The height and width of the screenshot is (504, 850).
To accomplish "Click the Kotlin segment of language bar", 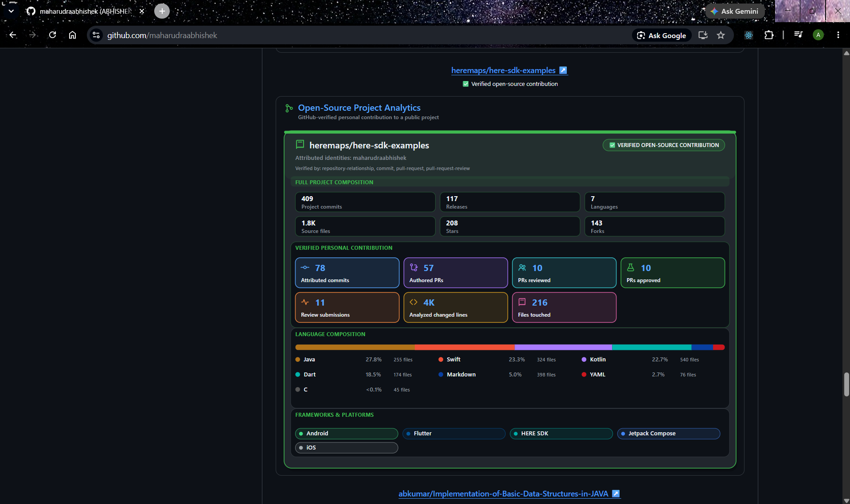I will (563, 347).
